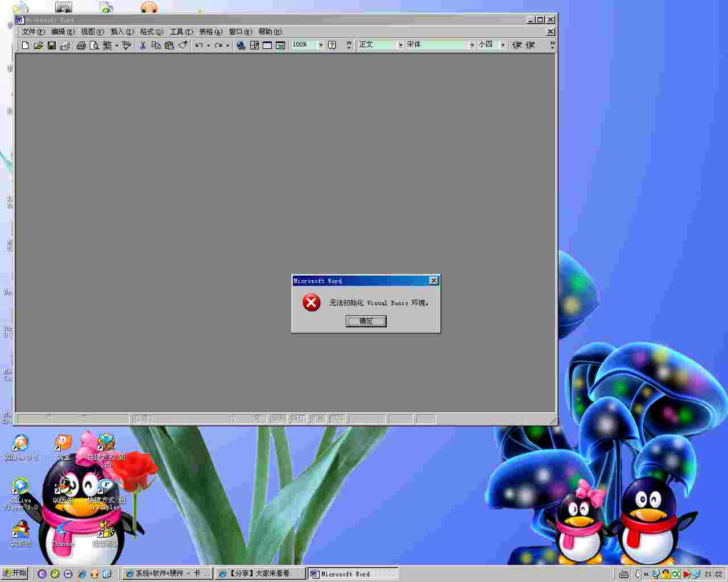This screenshot has height=582, width=728.
Task: Switch to 系统+软件+硬件 taskbar window
Action: (168, 574)
